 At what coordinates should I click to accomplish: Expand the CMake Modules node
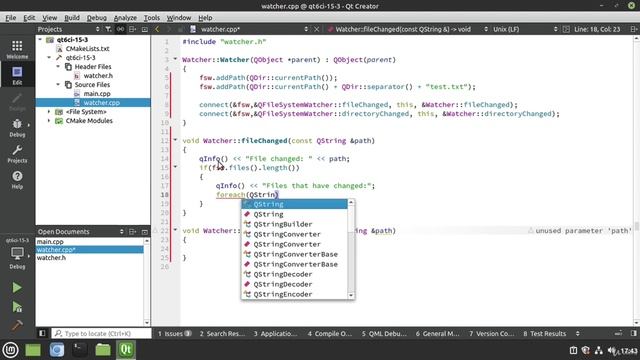click(x=49, y=120)
